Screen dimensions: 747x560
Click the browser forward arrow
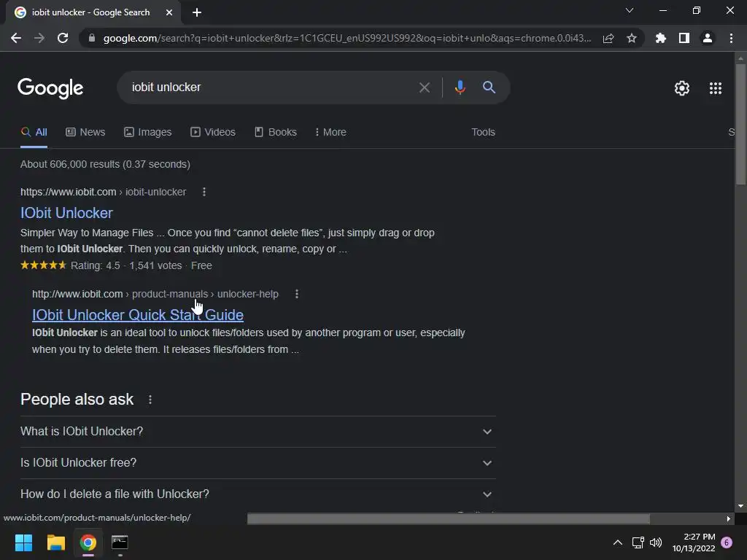39,38
